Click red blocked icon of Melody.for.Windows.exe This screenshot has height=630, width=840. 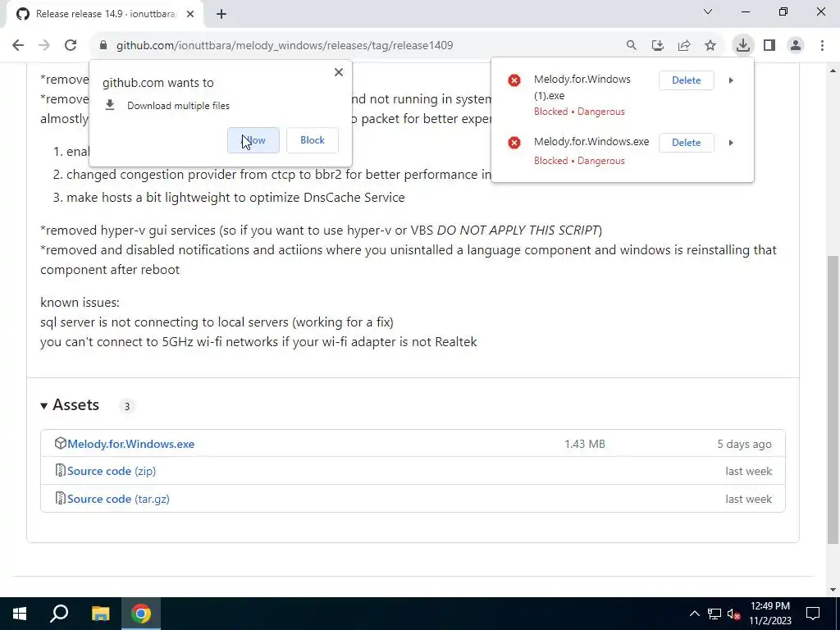[x=514, y=143]
